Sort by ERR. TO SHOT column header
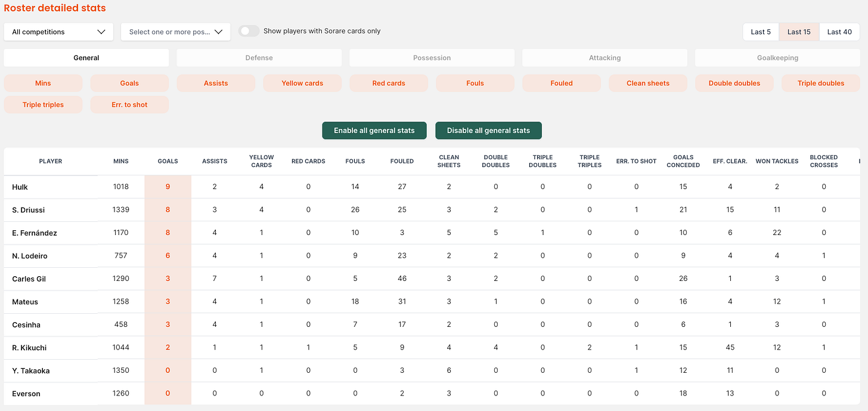This screenshot has height=411, width=868. [636, 161]
